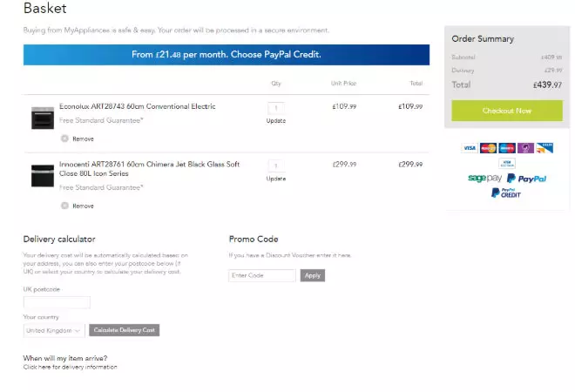Click Remove link for Econolux ART28743
The width and height of the screenshot is (575, 392).
[x=83, y=139]
